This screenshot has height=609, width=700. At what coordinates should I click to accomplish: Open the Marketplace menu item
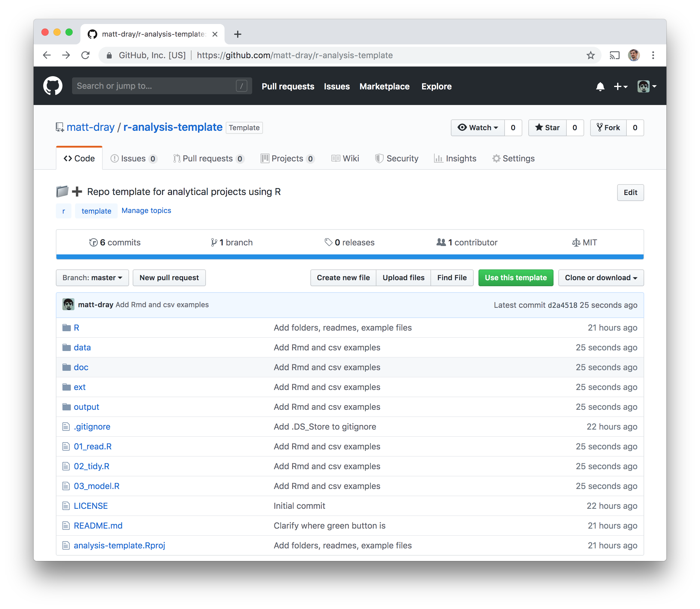pos(384,87)
